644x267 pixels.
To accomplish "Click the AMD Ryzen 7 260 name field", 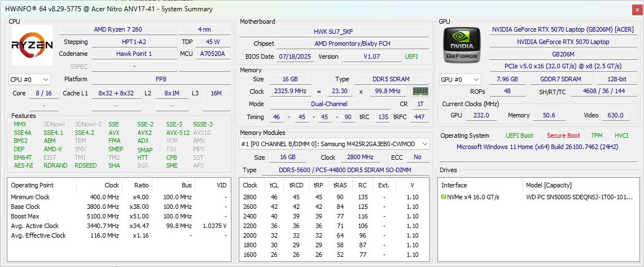I will 118,29.
